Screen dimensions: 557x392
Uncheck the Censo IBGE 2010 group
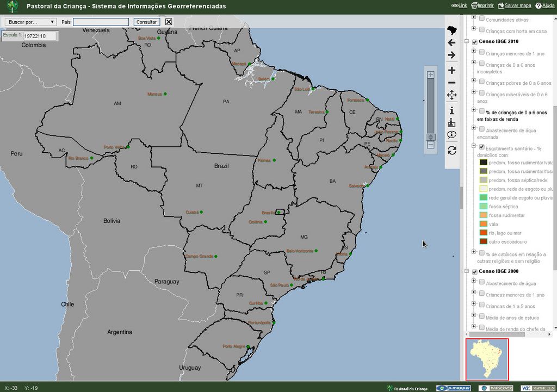coord(475,42)
